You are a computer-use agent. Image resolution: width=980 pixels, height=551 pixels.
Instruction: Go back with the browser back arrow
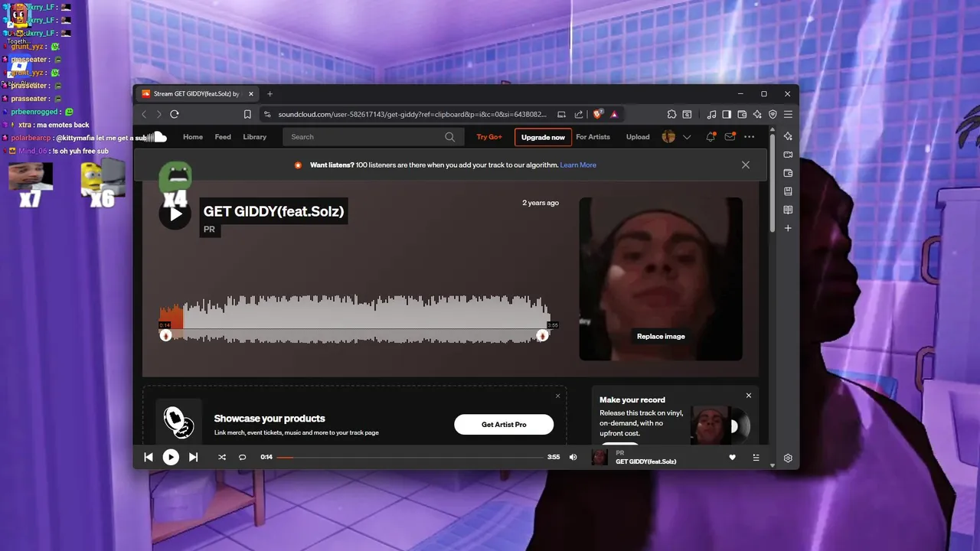click(x=144, y=114)
